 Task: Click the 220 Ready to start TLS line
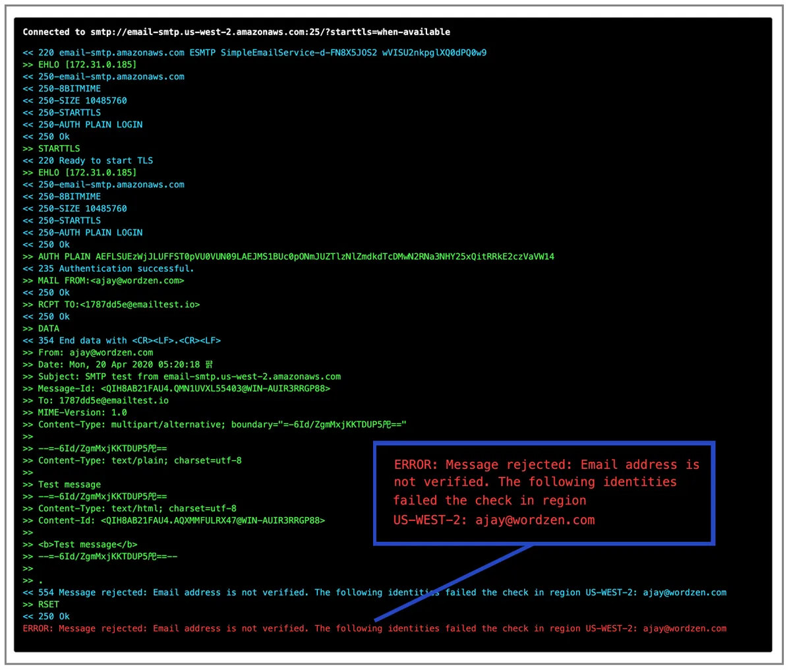[x=88, y=160]
